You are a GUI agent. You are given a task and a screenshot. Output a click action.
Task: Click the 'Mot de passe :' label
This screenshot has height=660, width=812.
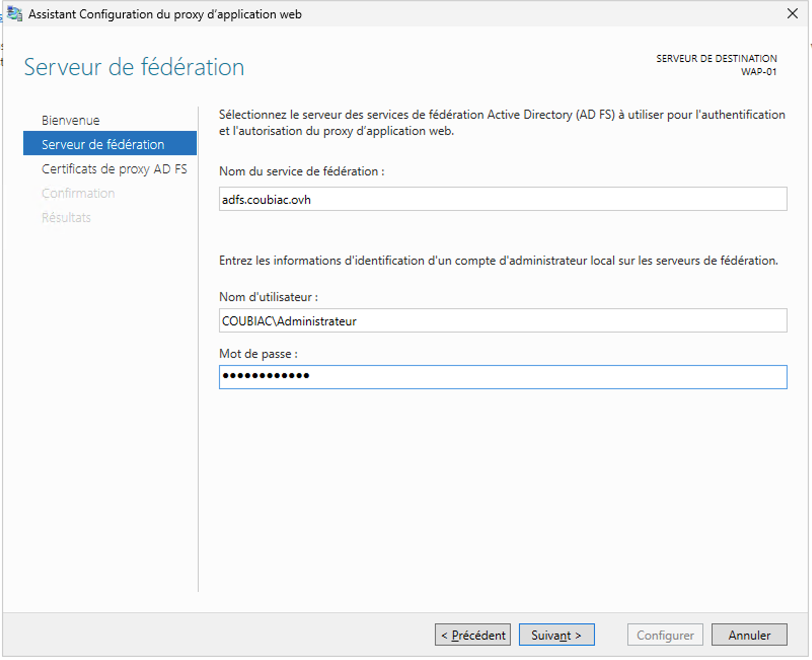coord(258,354)
